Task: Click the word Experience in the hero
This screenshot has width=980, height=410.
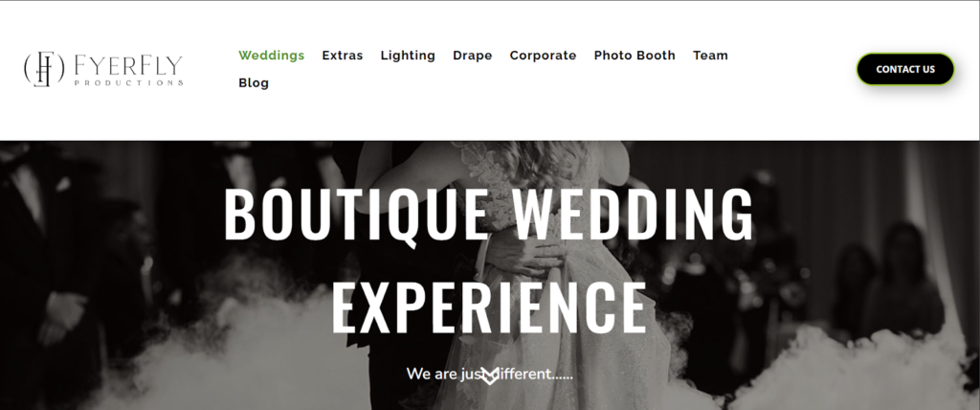Action: 489,307
